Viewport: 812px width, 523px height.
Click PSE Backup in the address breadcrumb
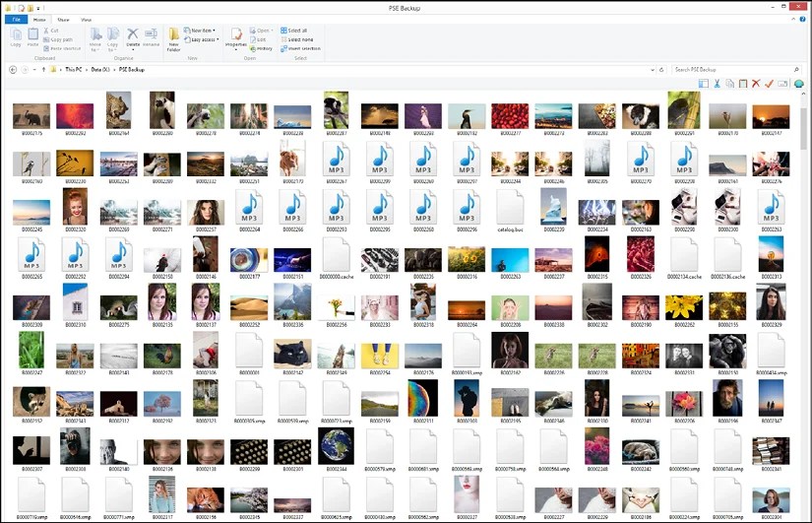click(132, 70)
